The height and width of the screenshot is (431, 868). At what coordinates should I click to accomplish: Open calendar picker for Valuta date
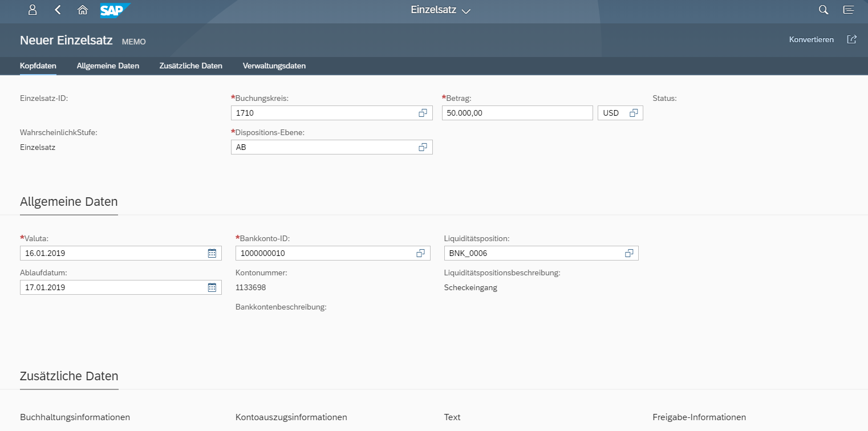(x=212, y=253)
